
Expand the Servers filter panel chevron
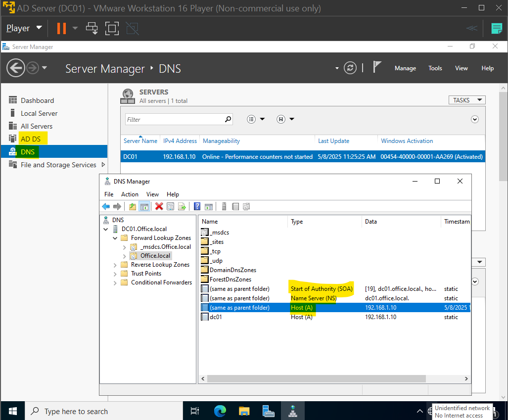pos(475,119)
